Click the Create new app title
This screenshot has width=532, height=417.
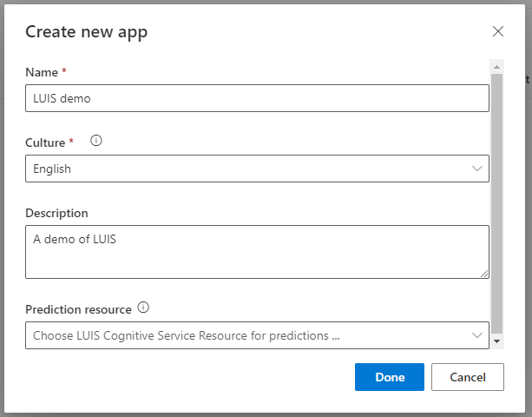point(86,32)
